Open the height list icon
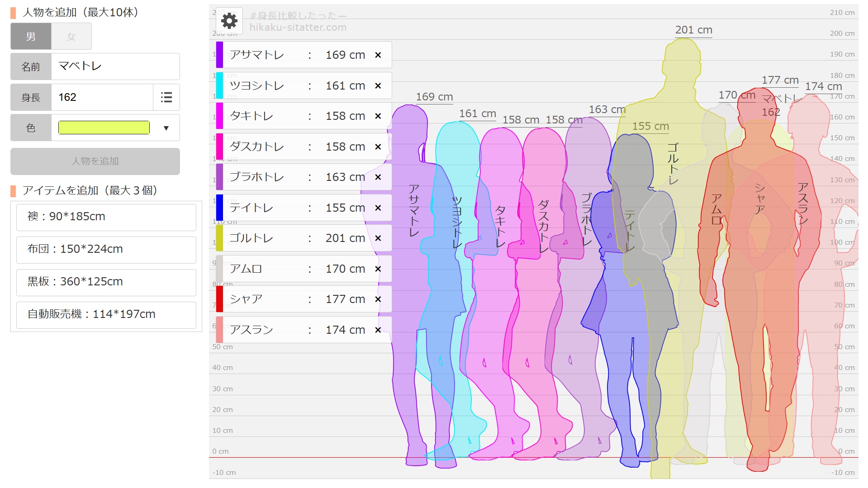The width and height of the screenshot is (868, 488). [x=166, y=97]
